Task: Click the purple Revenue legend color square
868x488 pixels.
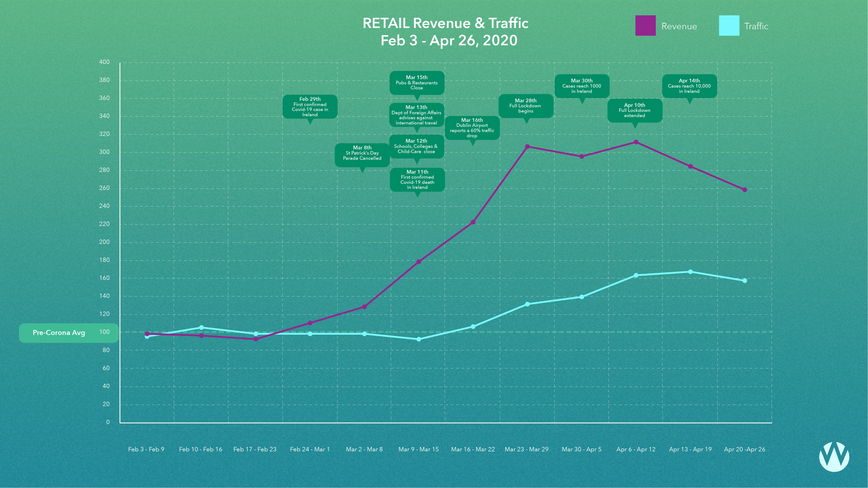Action: pyautogui.click(x=646, y=26)
